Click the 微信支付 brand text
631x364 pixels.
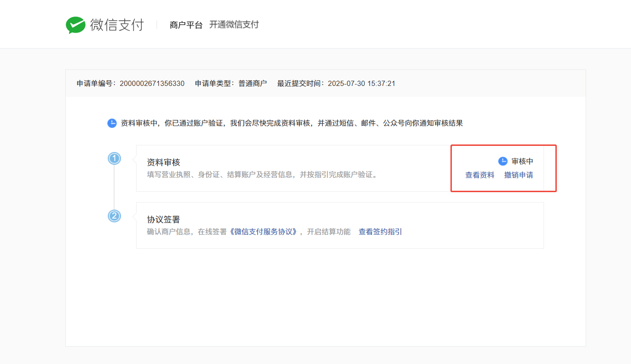117,25
